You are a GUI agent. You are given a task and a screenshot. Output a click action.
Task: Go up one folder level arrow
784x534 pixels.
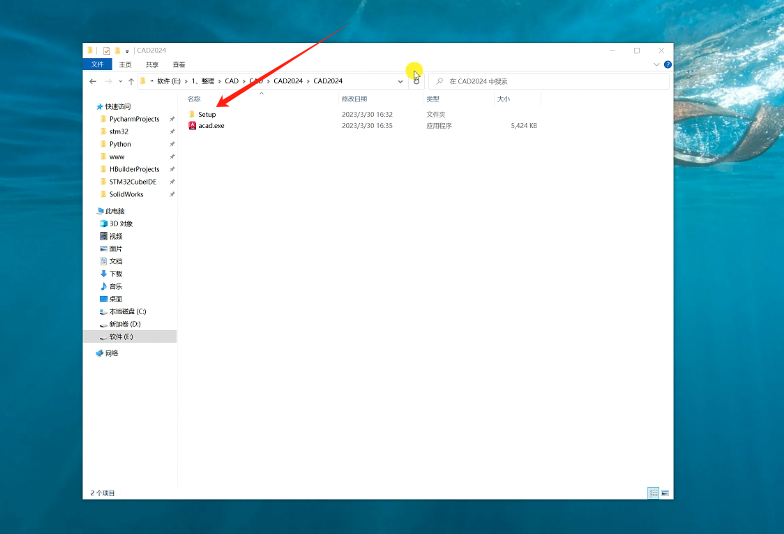[x=131, y=81]
